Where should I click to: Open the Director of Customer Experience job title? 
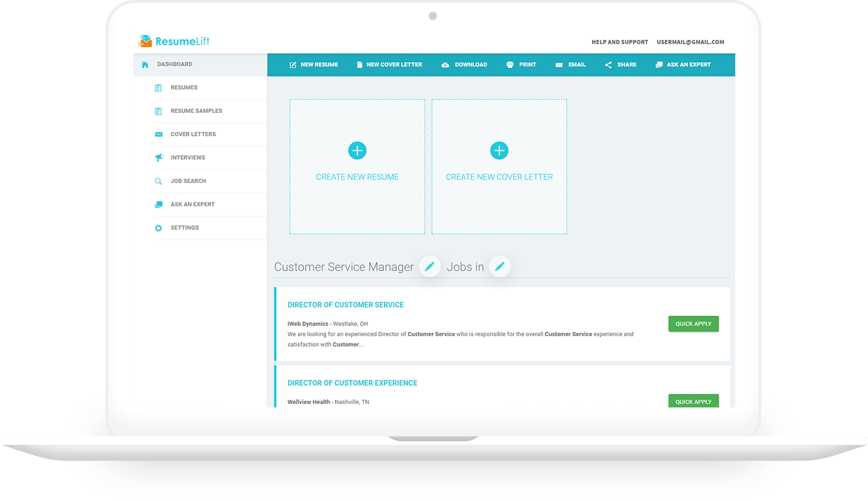click(352, 383)
